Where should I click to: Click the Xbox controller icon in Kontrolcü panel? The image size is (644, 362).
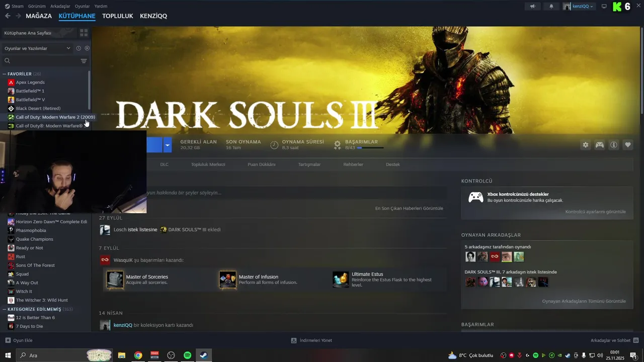click(x=476, y=197)
